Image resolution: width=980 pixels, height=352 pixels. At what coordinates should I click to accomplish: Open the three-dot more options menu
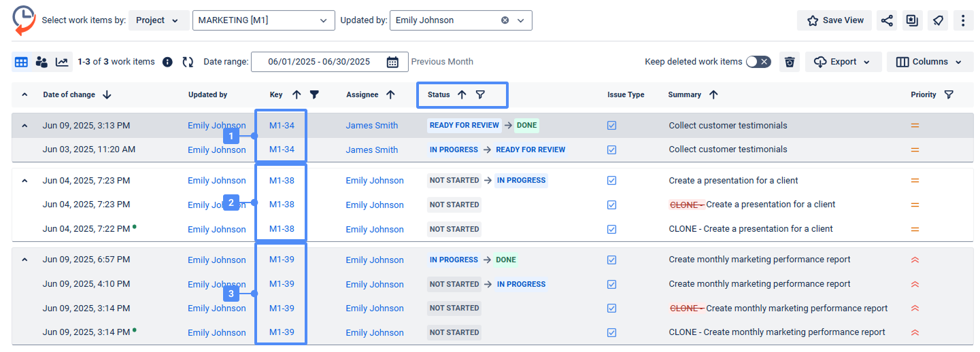tap(963, 20)
